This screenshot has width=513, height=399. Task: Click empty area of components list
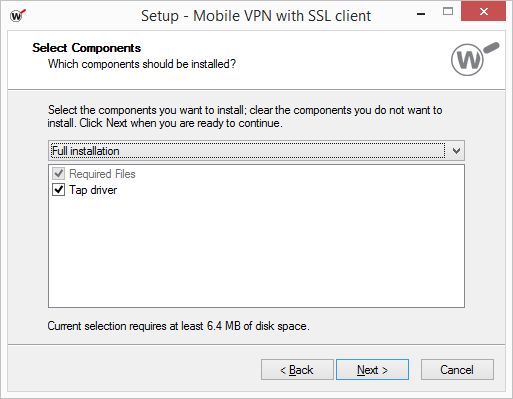(x=256, y=253)
